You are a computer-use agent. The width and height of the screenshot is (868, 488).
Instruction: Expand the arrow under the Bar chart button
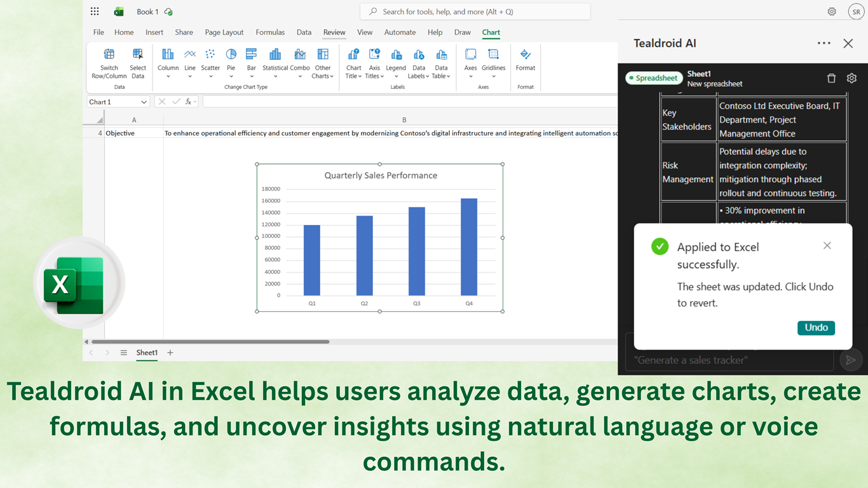point(252,77)
